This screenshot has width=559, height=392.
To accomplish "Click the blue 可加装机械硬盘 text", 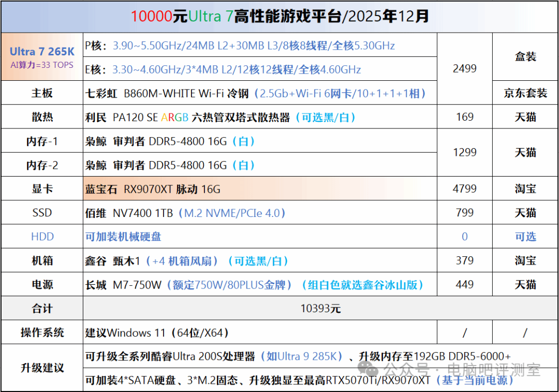I will point(123,237).
